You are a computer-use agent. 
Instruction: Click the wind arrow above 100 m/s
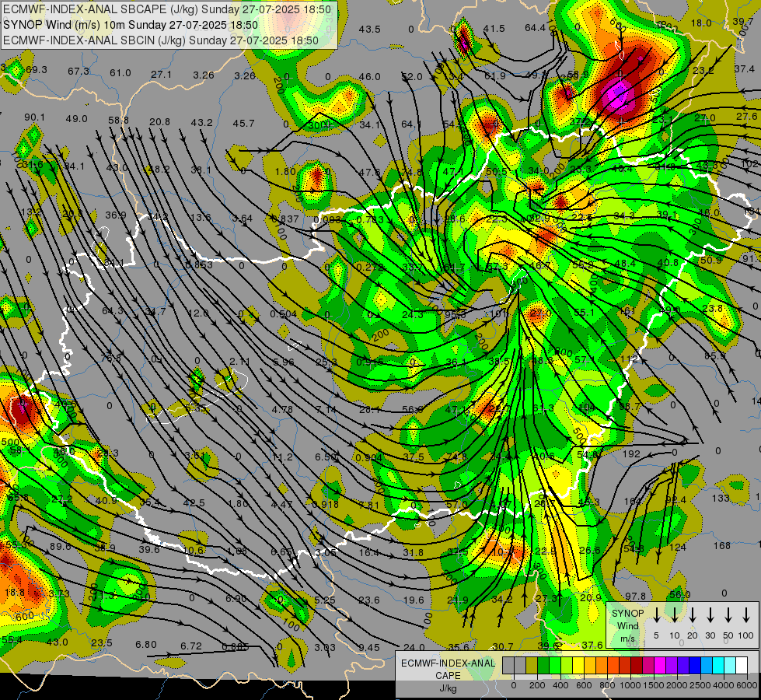pyautogui.click(x=746, y=615)
